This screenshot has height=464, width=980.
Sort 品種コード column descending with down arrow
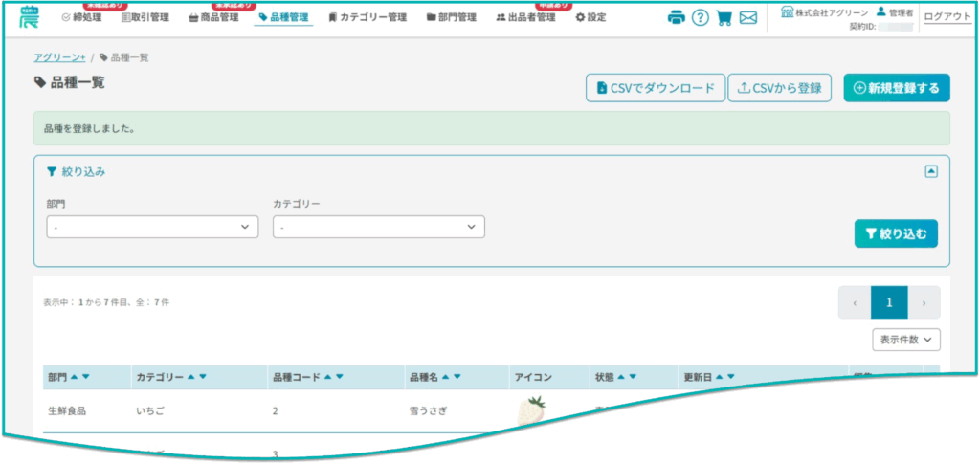(340, 377)
